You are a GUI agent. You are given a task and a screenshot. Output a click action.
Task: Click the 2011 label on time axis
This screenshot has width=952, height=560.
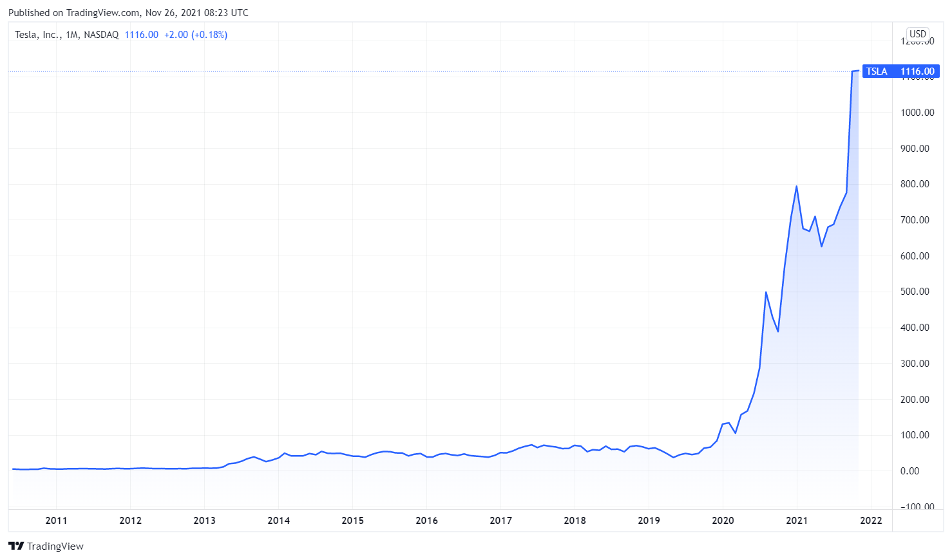tap(56, 521)
